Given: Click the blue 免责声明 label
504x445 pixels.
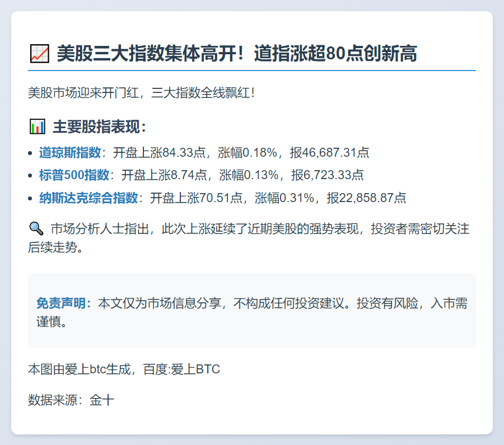Looking at the screenshot, I should 63,303.
